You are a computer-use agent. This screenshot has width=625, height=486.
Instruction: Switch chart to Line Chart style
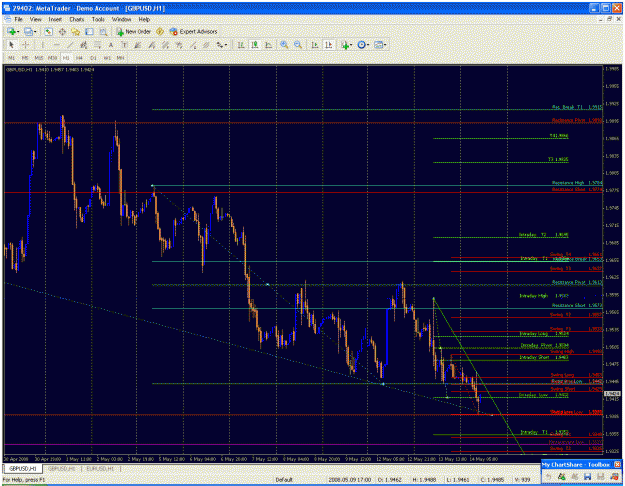click(269, 45)
